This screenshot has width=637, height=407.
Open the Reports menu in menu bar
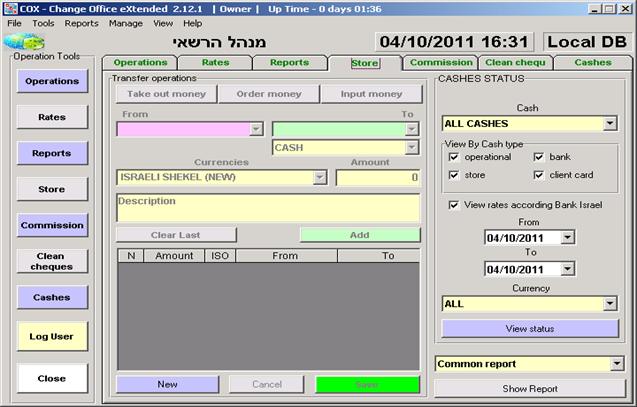pos(82,23)
